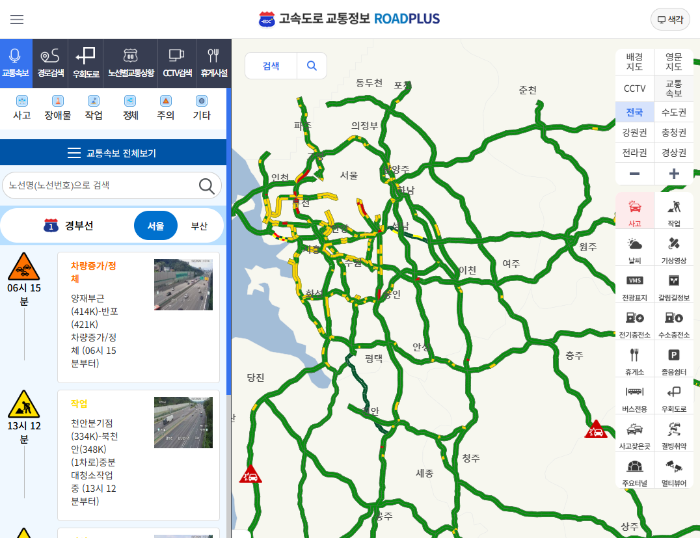
Task: Show 졸음쉼터 drowsy shelters on map
Action: (673, 359)
